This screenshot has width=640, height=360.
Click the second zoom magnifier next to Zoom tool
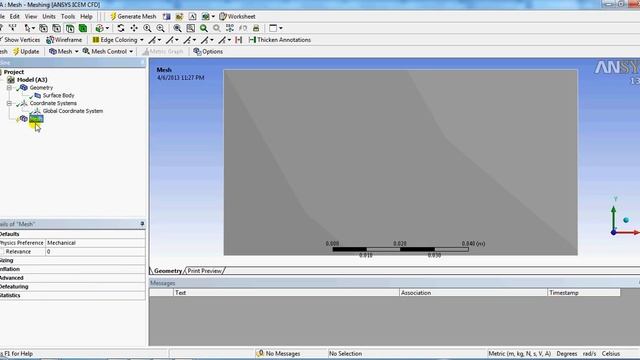tap(160, 28)
